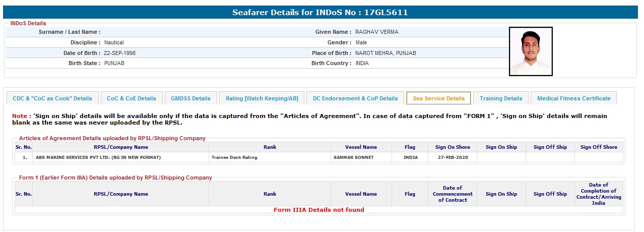
Task: Click the Seafarer Details INDoS title bar
Action: [x=320, y=12]
